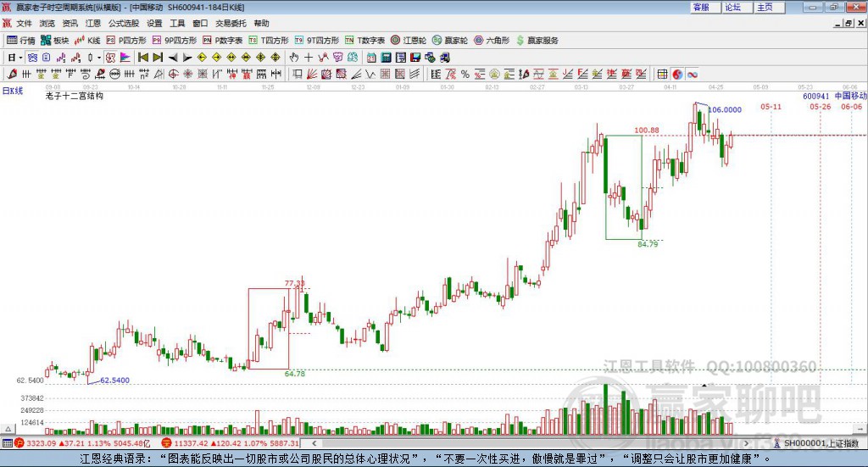Open the 文件 menu
The width and height of the screenshot is (868, 467).
(x=25, y=23)
